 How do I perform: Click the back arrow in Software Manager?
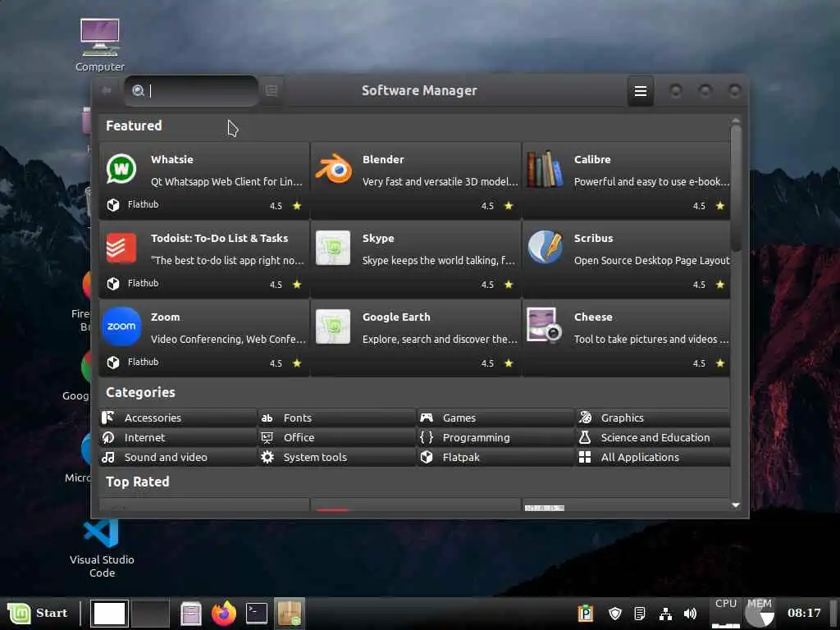[x=107, y=90]
